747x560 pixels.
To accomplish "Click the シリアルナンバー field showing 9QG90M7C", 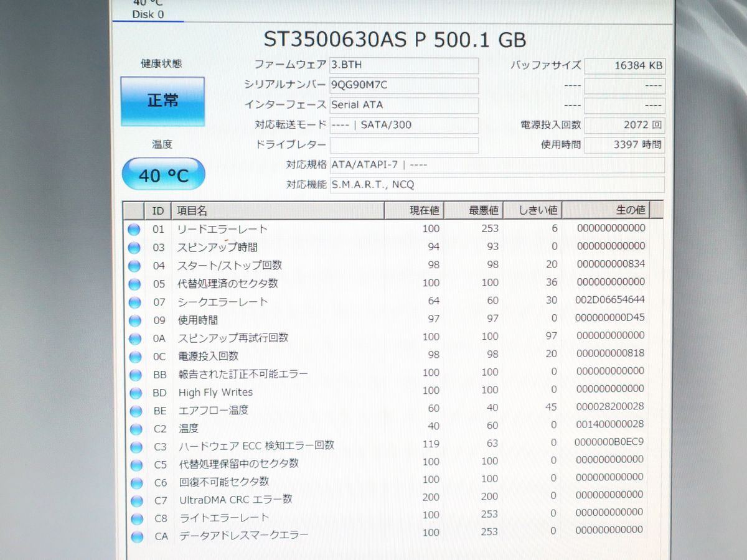I will pyautogui.click(x=403, y=85).
